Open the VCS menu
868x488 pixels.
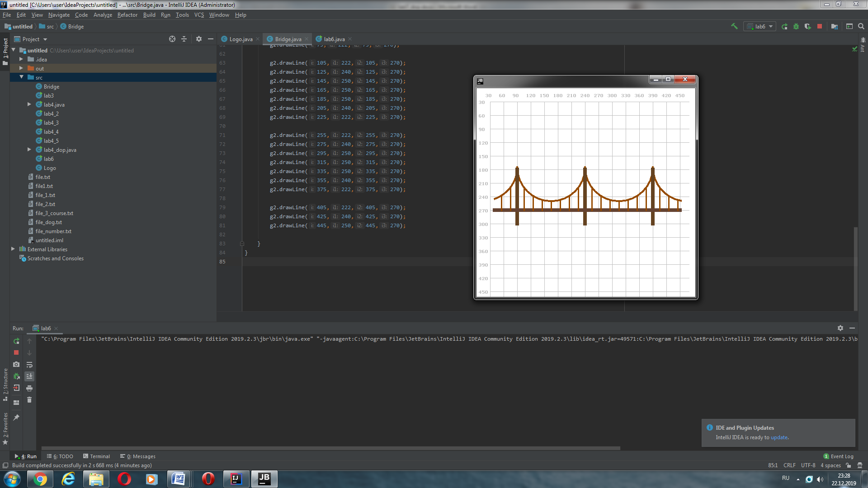pyautogui.click(x=199, y=15)
